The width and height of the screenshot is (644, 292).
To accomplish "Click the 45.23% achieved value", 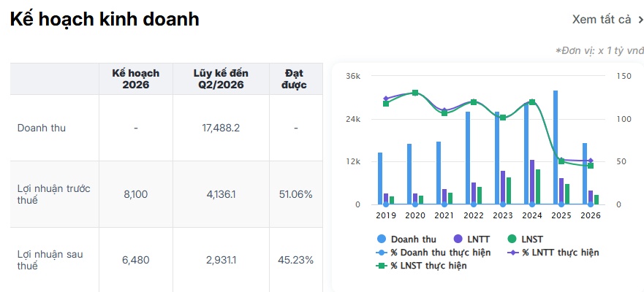I will point(296,260).
